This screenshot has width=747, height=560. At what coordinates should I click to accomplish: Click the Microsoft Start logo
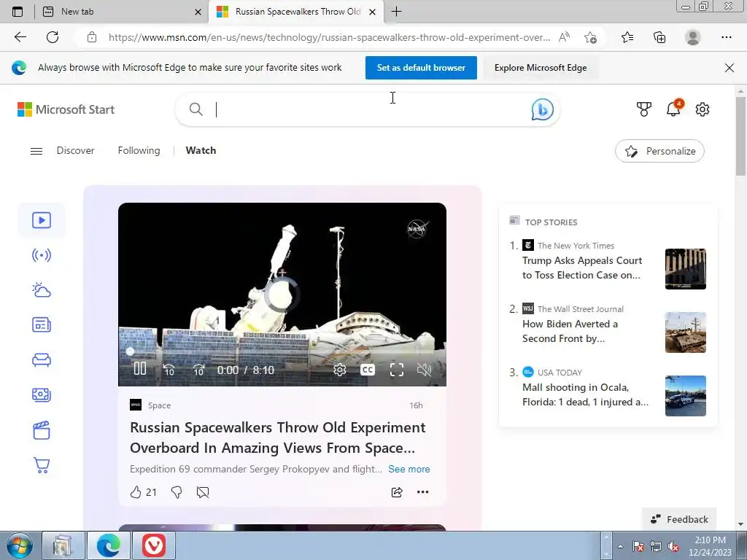(x=66, y=109)
